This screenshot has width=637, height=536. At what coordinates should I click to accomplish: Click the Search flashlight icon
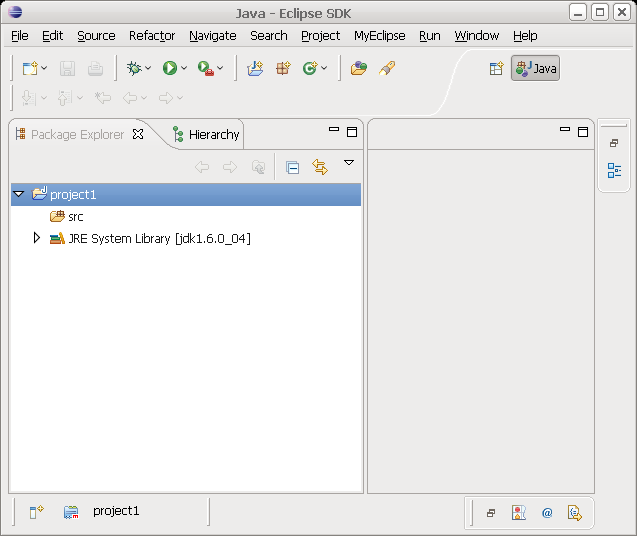coord(387,68)
